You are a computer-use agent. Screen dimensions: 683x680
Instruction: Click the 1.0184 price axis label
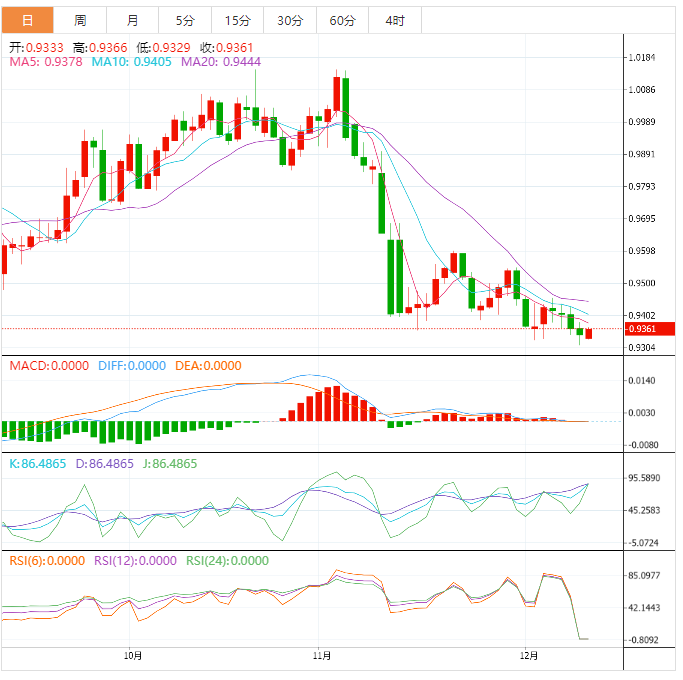click(642, 58)
